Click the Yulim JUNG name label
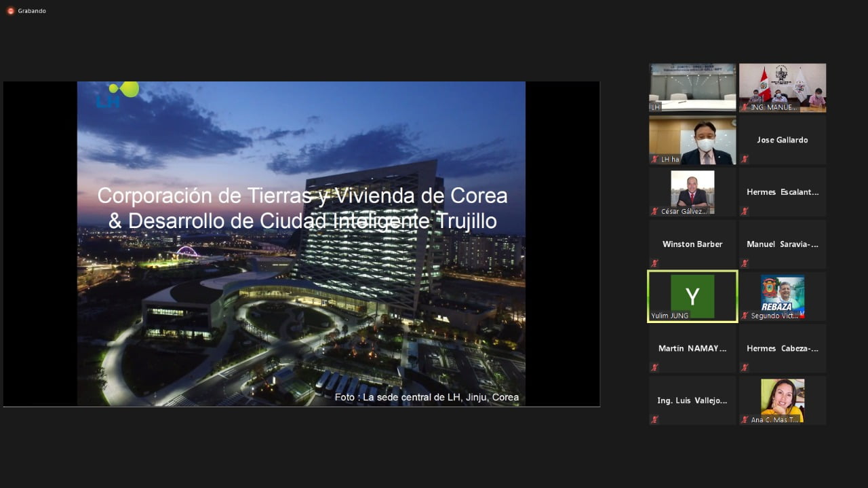This screenshot has width=868, height=488. (x=670, y=316)
